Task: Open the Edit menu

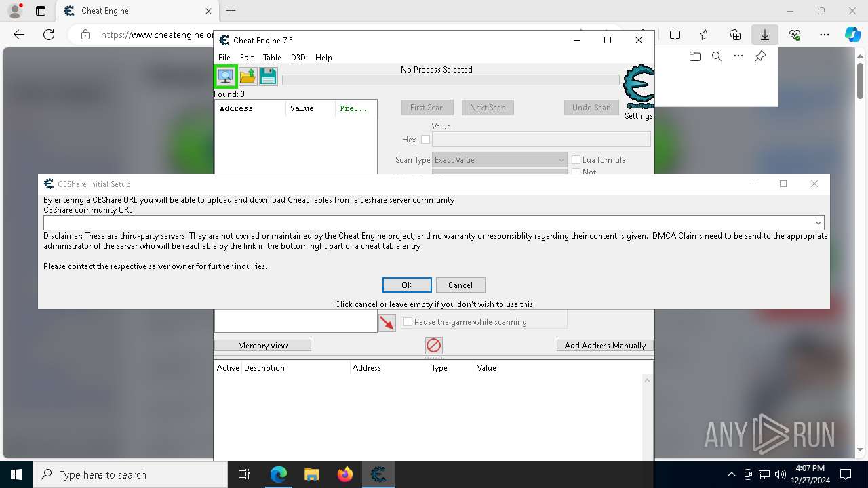Action: tap(247, 58)
